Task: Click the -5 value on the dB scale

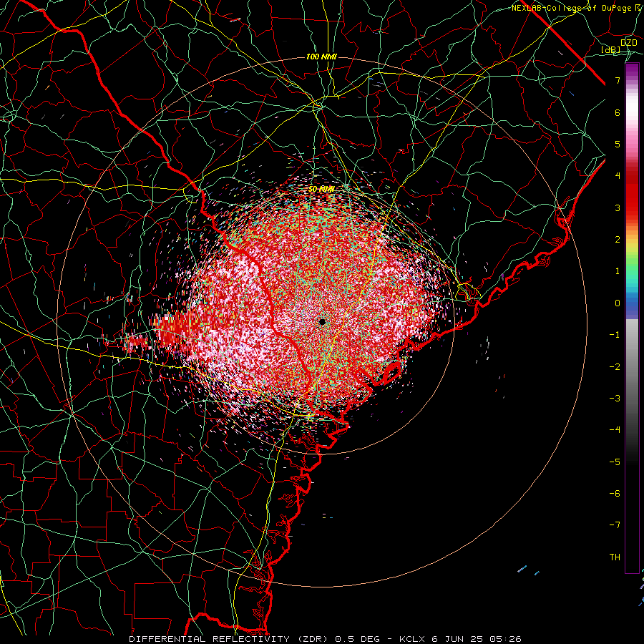Action: [x=615, y=462]
